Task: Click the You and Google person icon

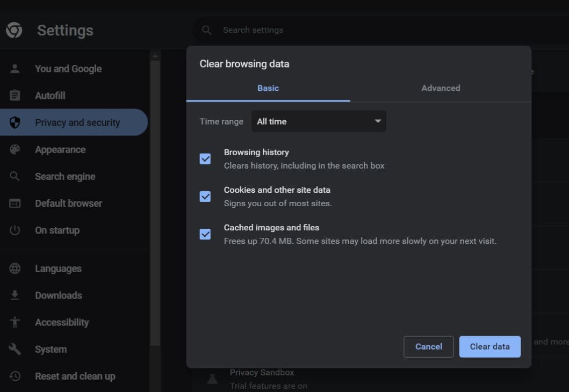Action: click(15, 69)
